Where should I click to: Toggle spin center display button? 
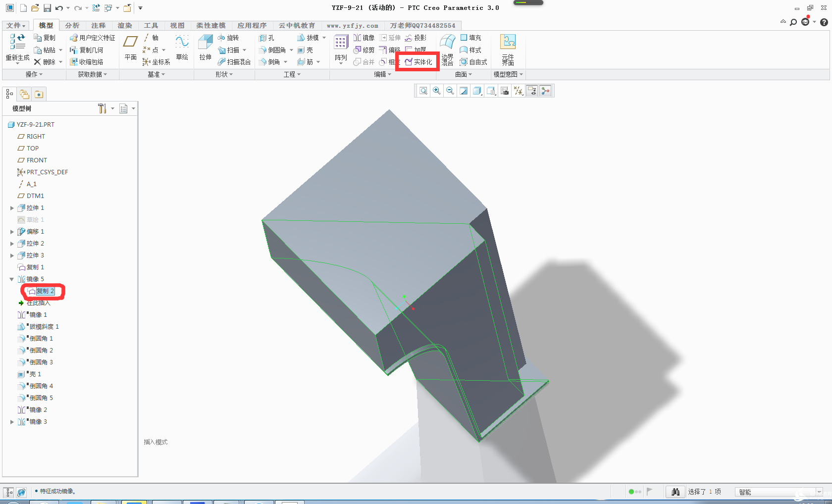(x=545, y=91)
